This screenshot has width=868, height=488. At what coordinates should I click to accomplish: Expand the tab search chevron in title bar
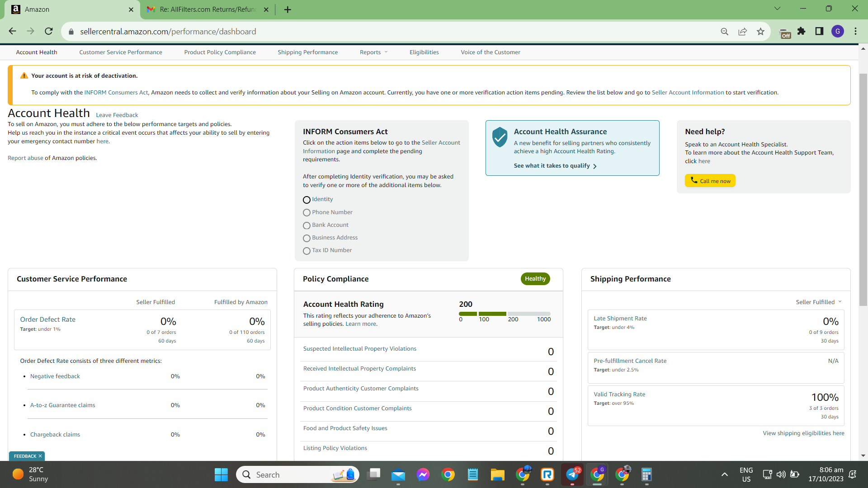point(777,9)
